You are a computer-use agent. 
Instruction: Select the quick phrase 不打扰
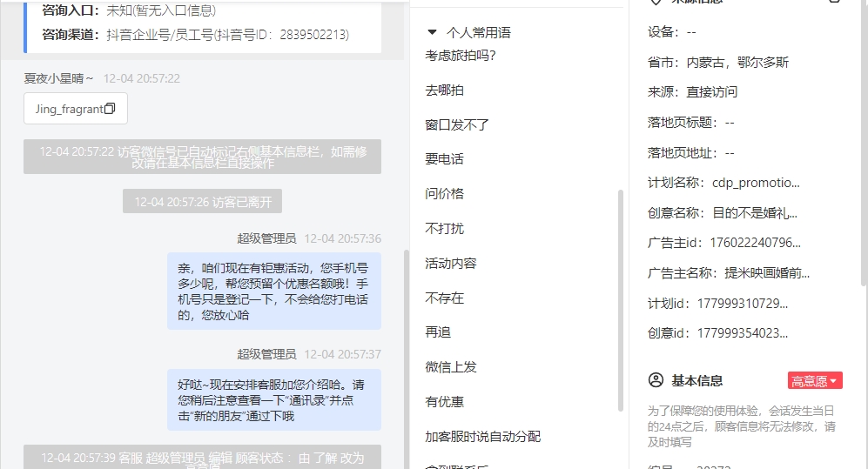445,229
